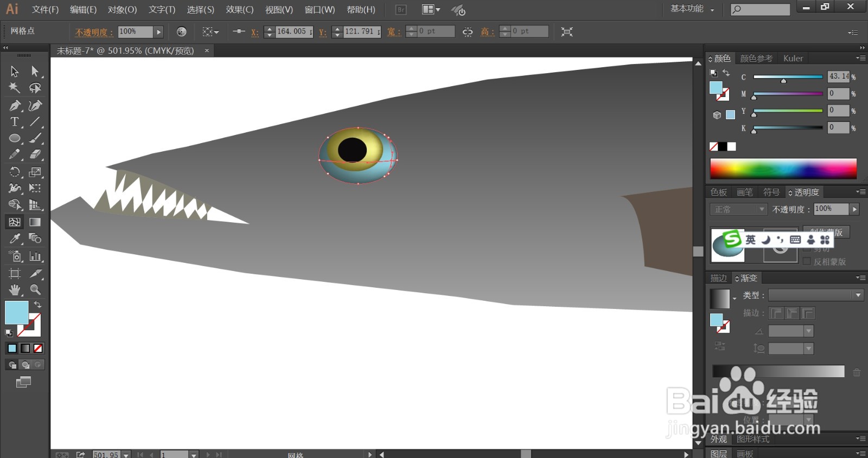The height and width of the screenshot is (458, 868).
Task: Open gradient swatch preset dropdown
Action: pyautogui.click(x=735, y=299)
